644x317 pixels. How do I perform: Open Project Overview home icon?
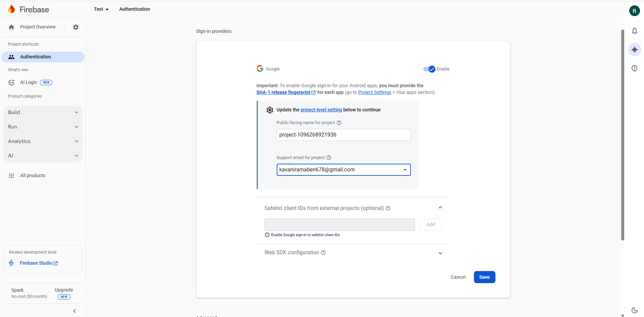click(11, 27)
